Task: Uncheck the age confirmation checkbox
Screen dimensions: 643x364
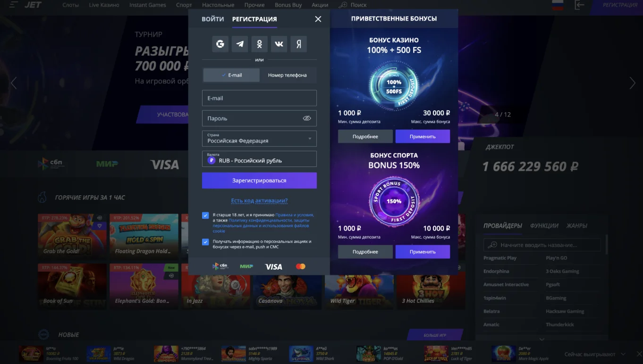Action: tap(205, 215)
